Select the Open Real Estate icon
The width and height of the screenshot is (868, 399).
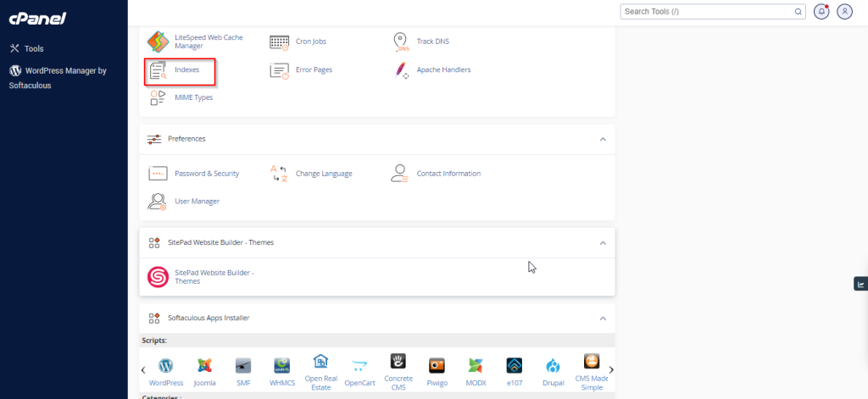pyautogui.click(x=320, y=362)
